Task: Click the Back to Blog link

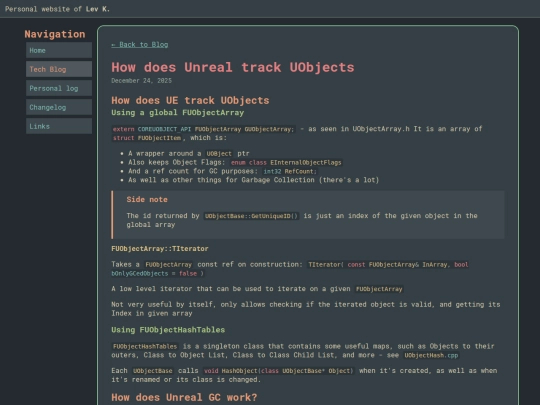Action: [139, 44]
